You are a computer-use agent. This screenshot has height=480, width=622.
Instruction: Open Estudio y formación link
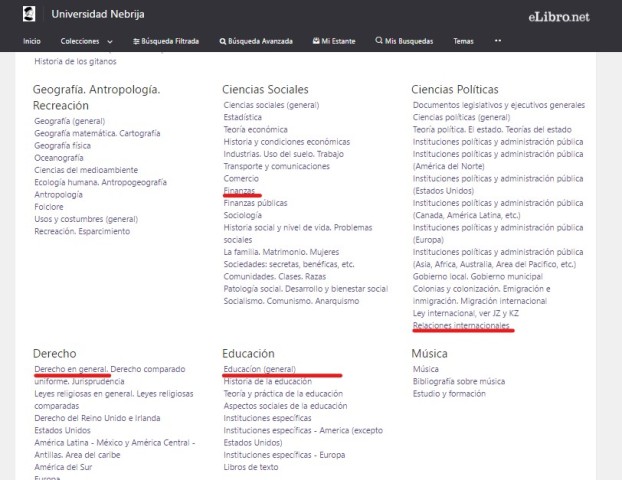449,394
